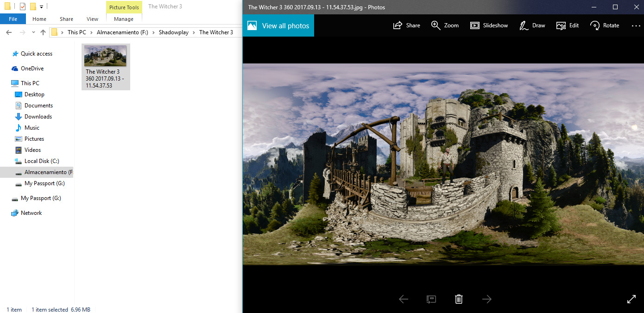Open the three-dot more menu in Photos
The width and height of the screenshot is (644, 313).
(x=636, y=25)
